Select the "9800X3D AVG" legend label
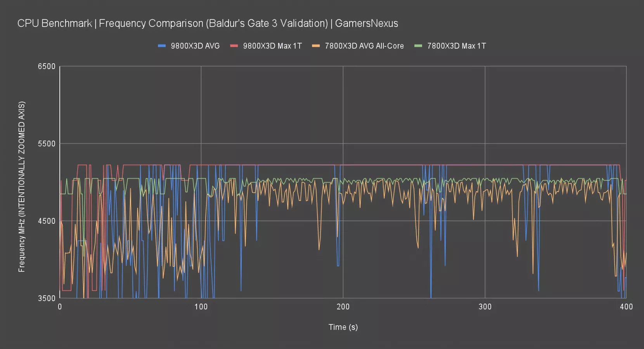Image resolution: width=644 pixels, height=349 pixels. tap(195, 46)
